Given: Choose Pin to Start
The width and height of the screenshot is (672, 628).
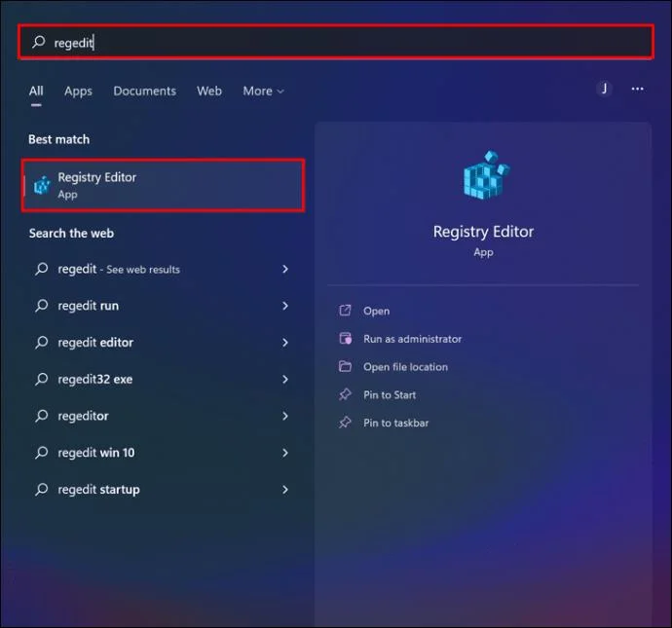Looking at the screenshot, I should point(390,395).
